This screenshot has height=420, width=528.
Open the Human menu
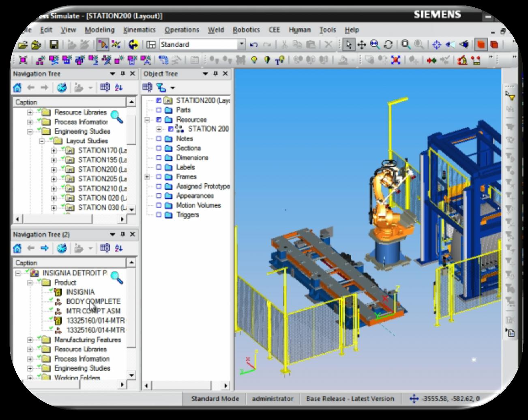[300, 30]
